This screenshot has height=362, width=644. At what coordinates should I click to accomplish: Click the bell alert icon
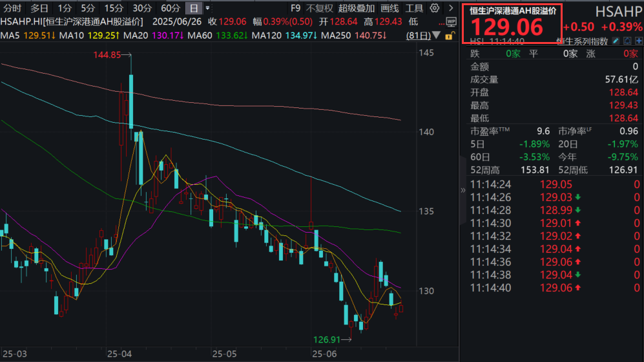pos(627,41)
